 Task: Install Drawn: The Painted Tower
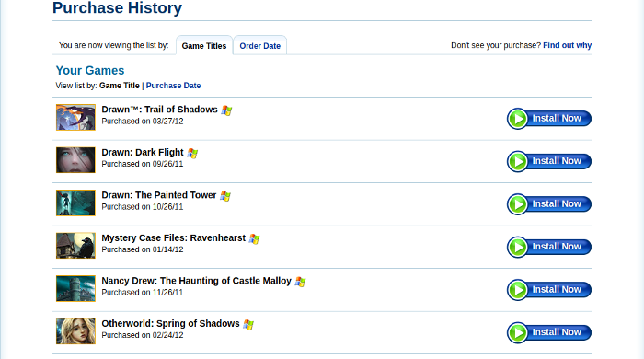549,204
